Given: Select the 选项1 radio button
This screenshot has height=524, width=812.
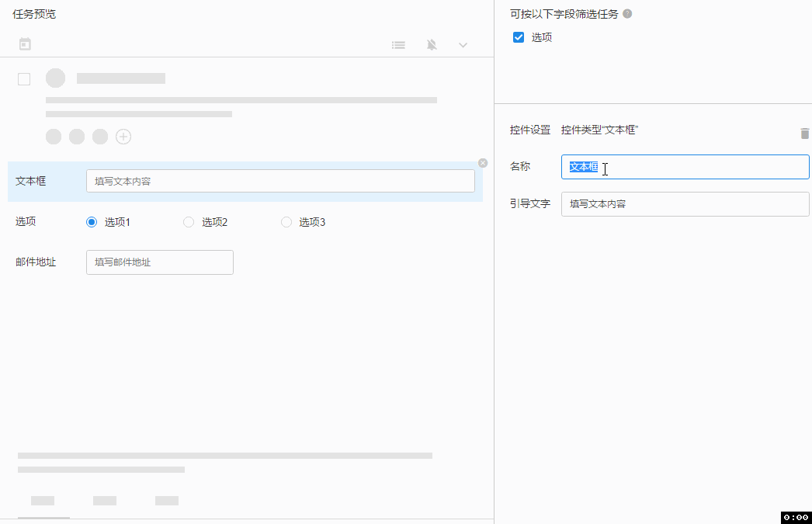Looking at the screenshot, I should coord(92,222).
